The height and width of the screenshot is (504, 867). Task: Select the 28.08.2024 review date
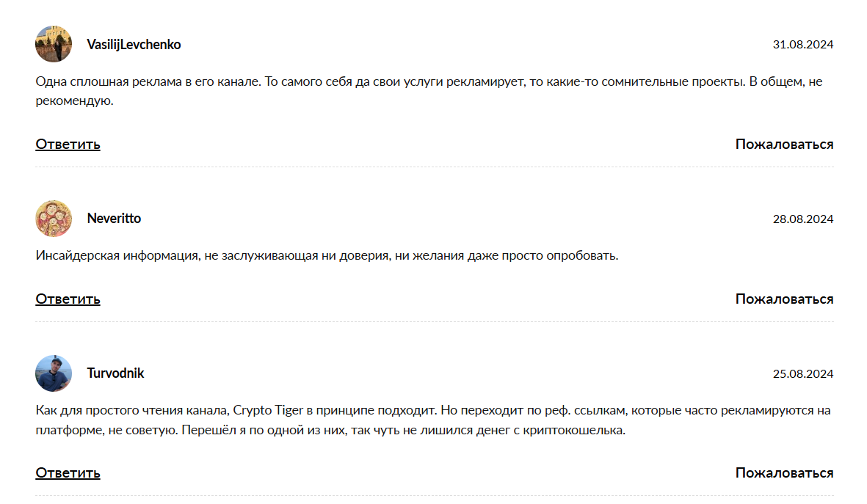pyautogui.click(x=803, y=219)
